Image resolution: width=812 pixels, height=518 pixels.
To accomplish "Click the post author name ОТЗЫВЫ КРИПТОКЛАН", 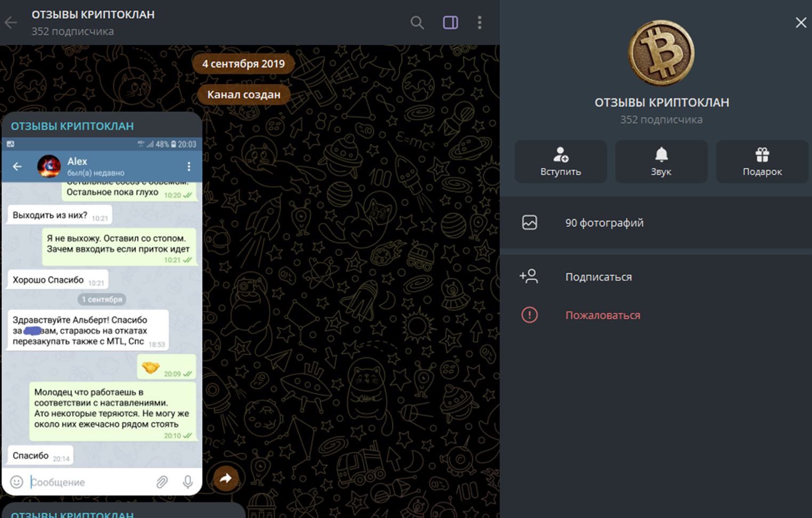I will tap(72, 126).
